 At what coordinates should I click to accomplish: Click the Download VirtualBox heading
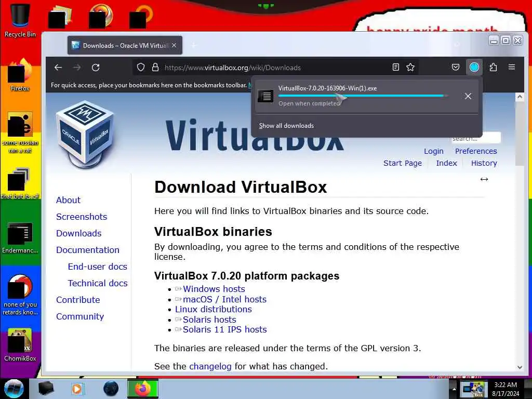click(x=241, y=187)
